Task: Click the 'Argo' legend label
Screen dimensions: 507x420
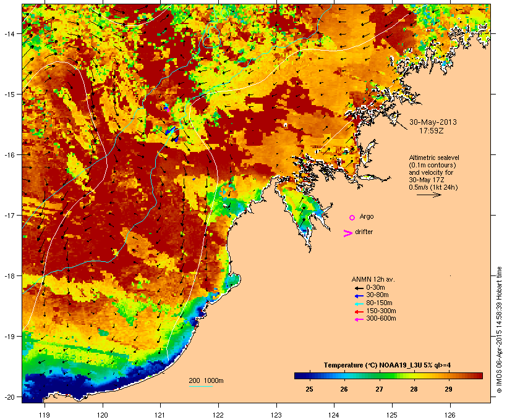Action: click(x=367, y=216)
